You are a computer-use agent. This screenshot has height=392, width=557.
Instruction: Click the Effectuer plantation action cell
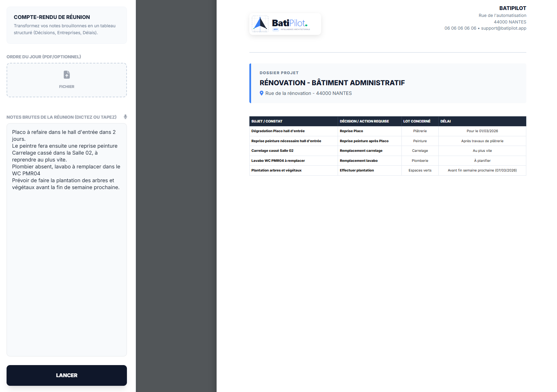(x=357, y=170)
